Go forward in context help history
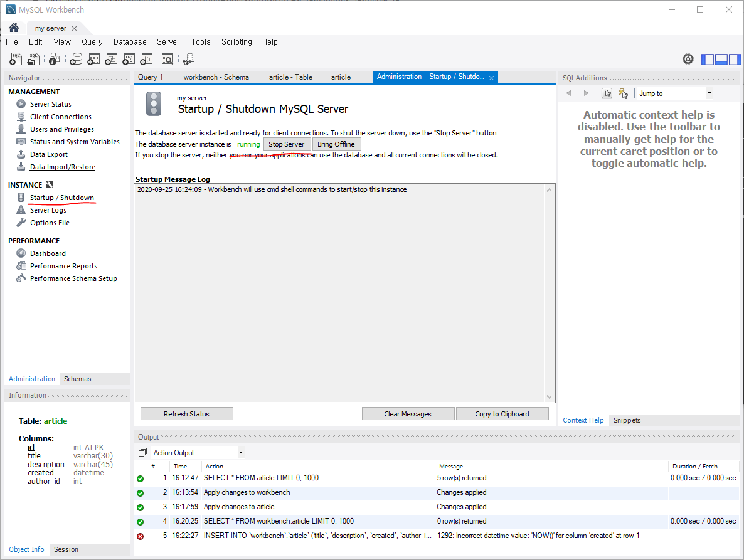This screenshot has height=560, width=744. click(x=587, y=93)
